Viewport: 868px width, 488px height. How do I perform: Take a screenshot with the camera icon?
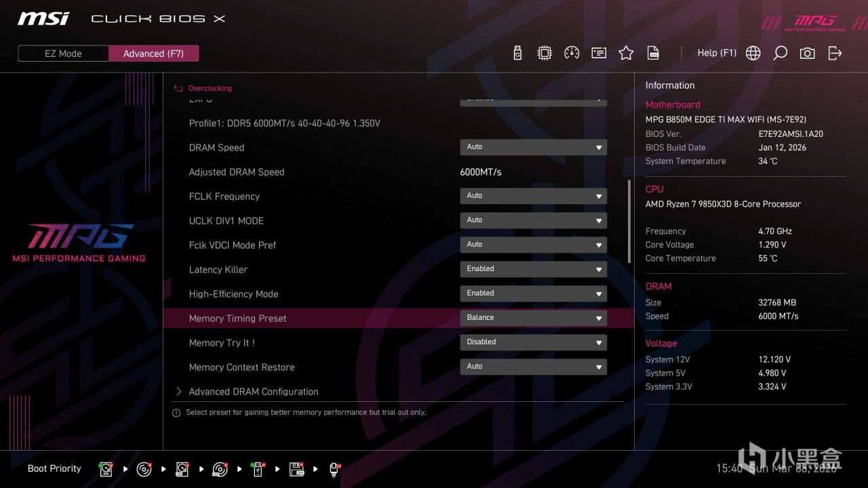[x=808, y=53]
